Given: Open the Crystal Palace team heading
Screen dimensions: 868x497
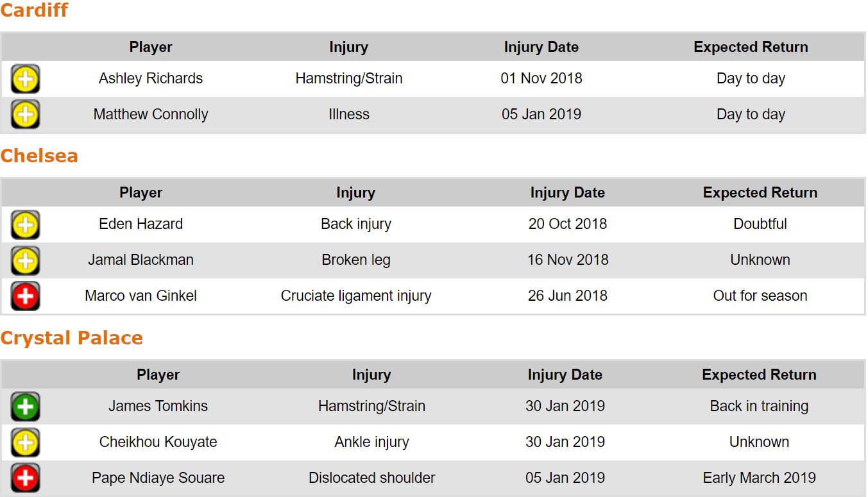Looking at the screenshot, I should tap(71, 338).
